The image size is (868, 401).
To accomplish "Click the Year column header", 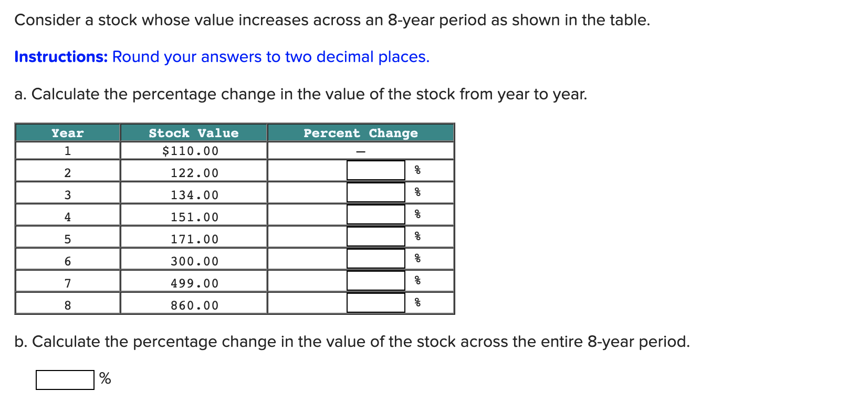I will tap(67, 133).
